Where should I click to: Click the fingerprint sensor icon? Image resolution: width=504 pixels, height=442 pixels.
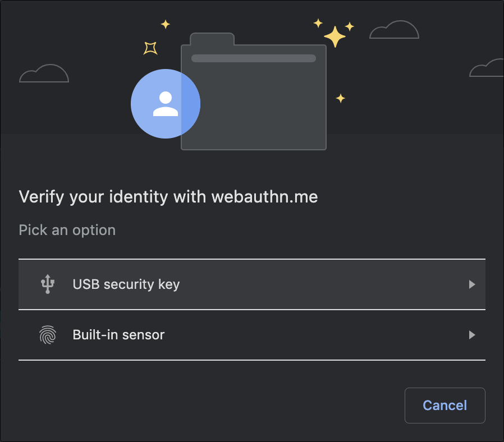tap(48, 335)
